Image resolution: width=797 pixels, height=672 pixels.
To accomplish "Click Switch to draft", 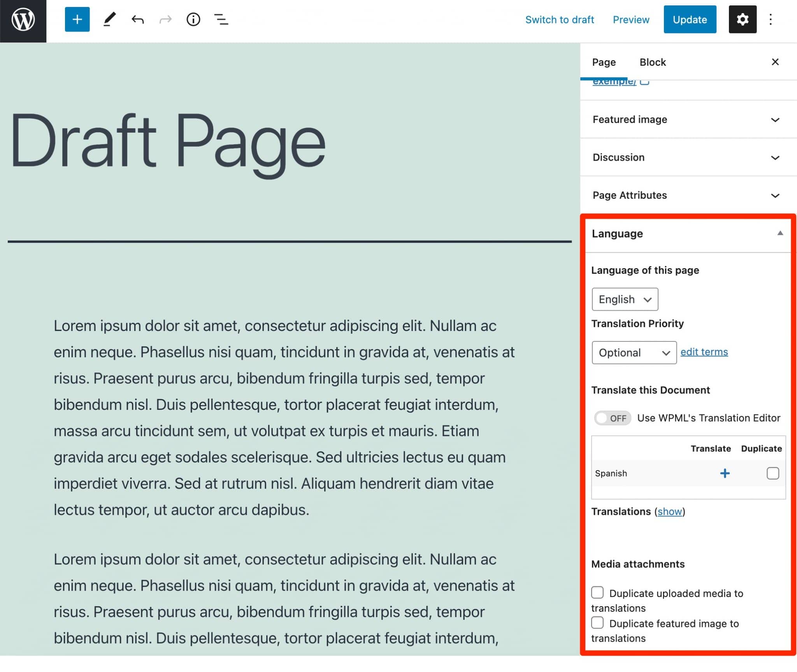I will [x=560, y=19].
